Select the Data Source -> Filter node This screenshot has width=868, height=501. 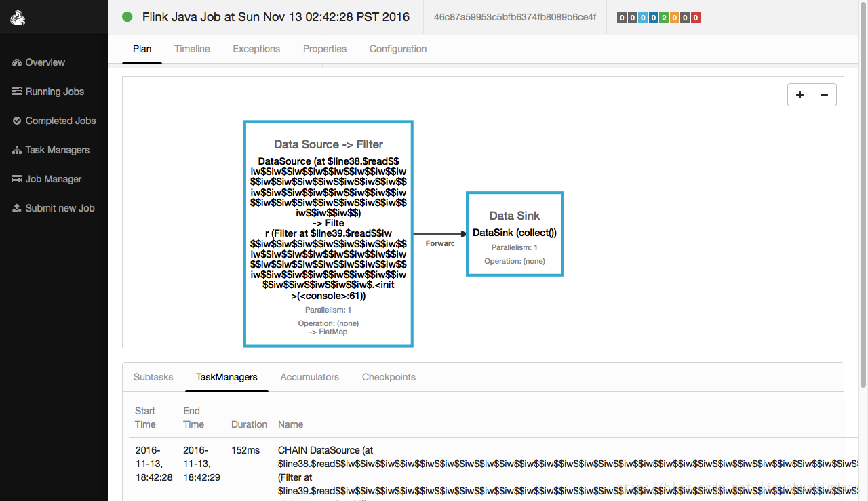328,234
